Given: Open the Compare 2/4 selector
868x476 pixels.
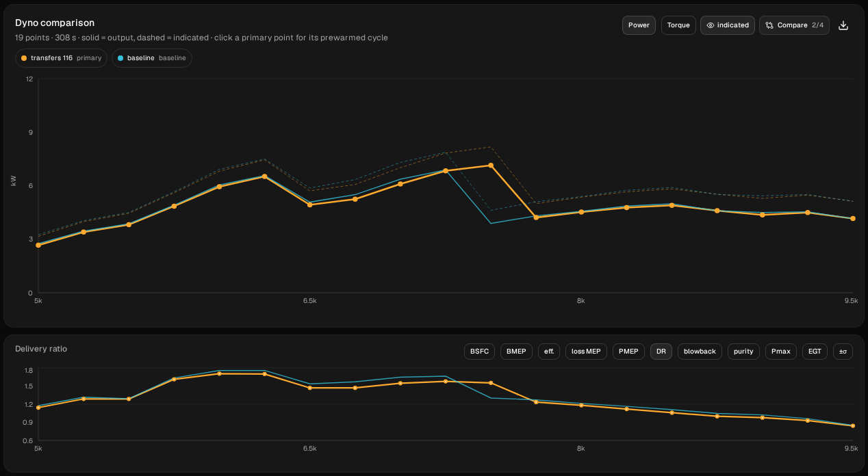Looking at the screenshot, I should click(x=794, y=25).
